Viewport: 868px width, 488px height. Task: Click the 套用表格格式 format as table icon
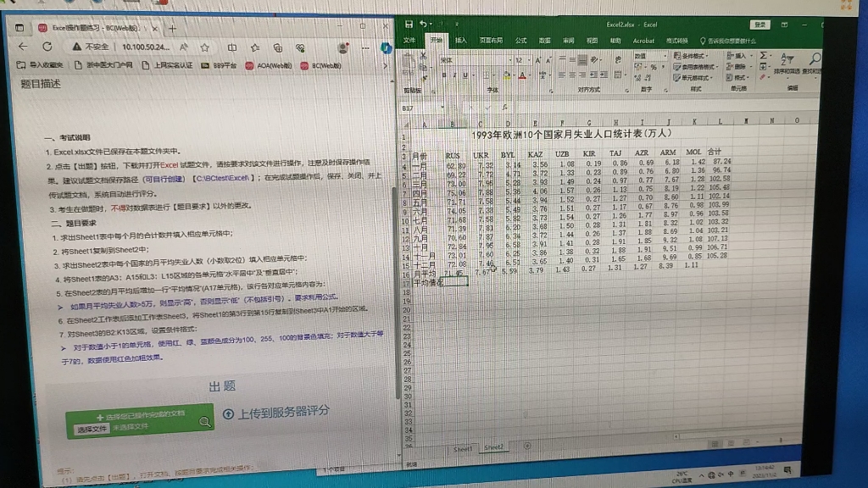coord(695,67)
